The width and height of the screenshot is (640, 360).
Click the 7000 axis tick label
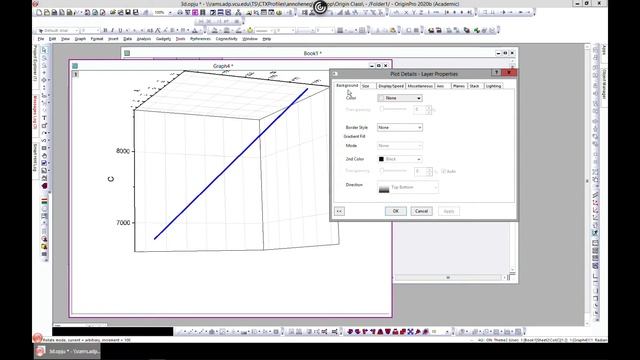click(x=123, y=223)
